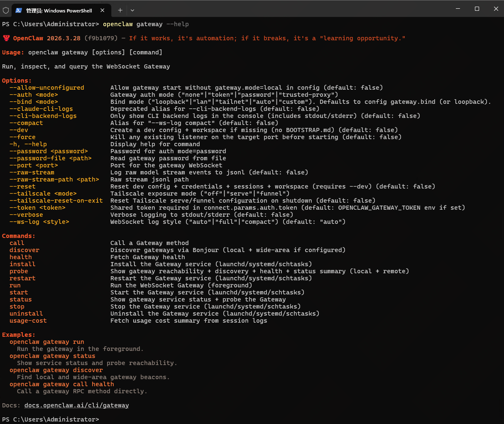The width and height of the screenshot is (504, 424).
Task: Click the --token <token> option
Action: pos(37,208)
